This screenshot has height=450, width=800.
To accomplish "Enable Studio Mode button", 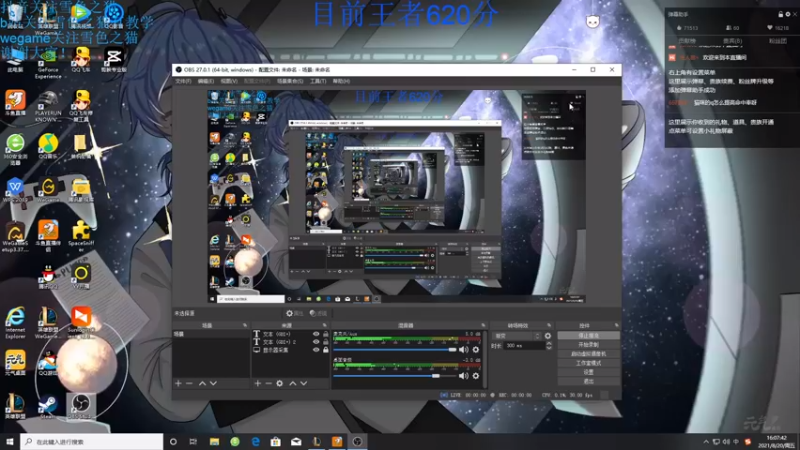I will coord(588,363).
